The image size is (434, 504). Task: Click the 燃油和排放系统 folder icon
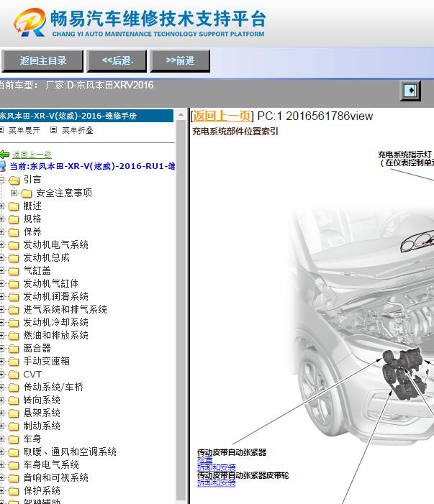(x=14, y=336)
